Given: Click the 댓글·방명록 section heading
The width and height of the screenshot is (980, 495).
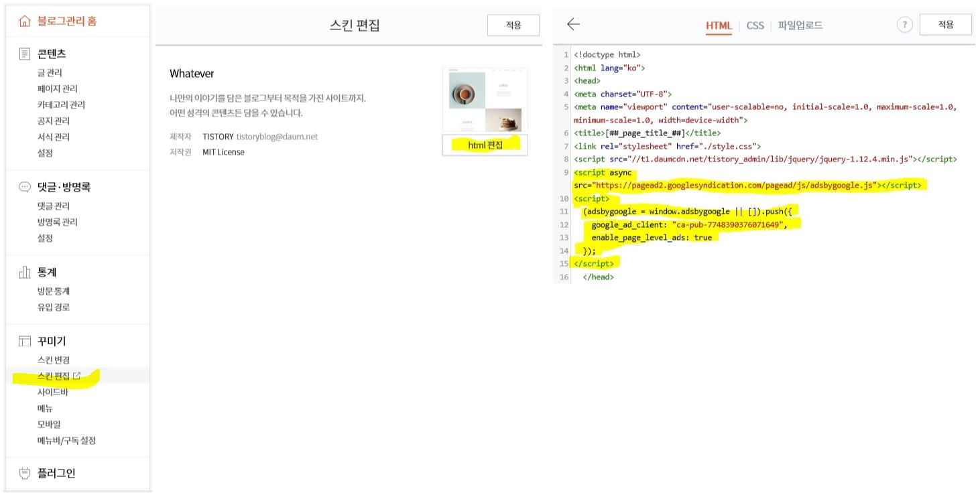Looking at the screenshot, I should tap(64, 187).
